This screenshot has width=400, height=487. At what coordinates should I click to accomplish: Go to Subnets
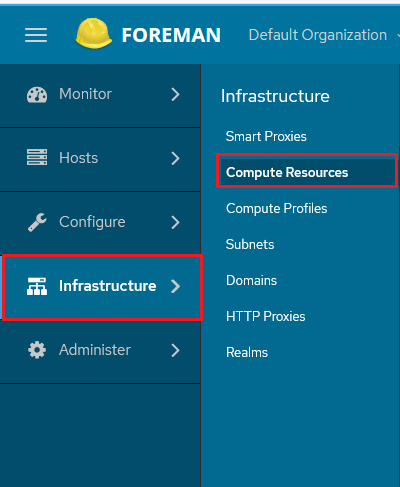(x=250, y=244)
